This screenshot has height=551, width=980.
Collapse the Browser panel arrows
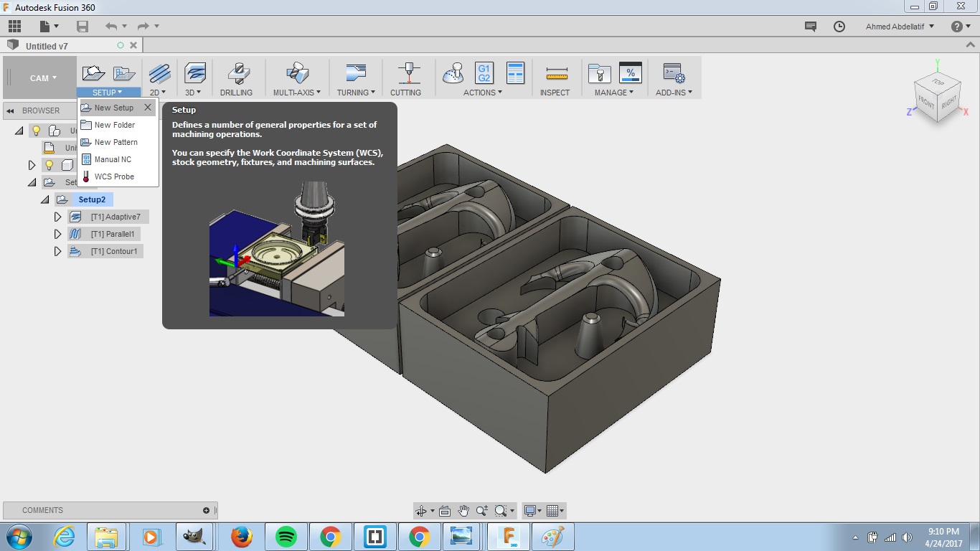pyautogui.click(x=10, y=110)
